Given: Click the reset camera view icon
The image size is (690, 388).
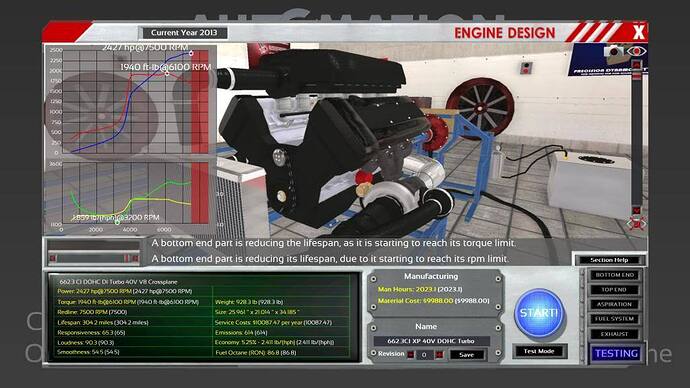Looking at the screenshot, I should [636, 224].
